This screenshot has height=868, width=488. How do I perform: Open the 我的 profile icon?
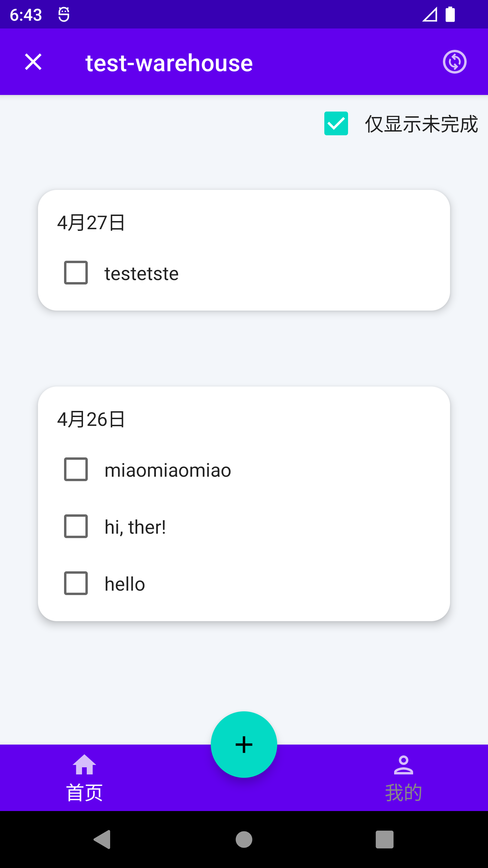(403, 765)
